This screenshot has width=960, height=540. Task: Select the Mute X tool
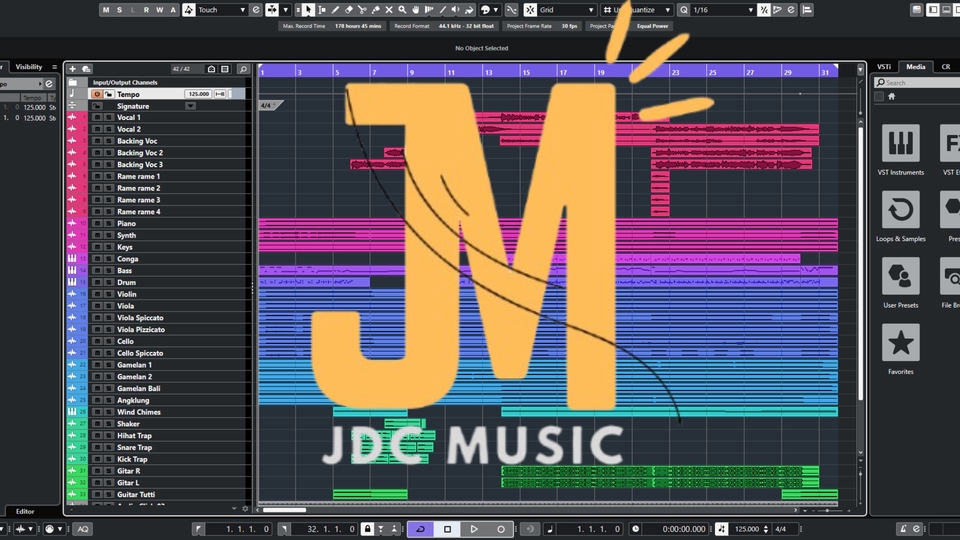coord(389,10)
